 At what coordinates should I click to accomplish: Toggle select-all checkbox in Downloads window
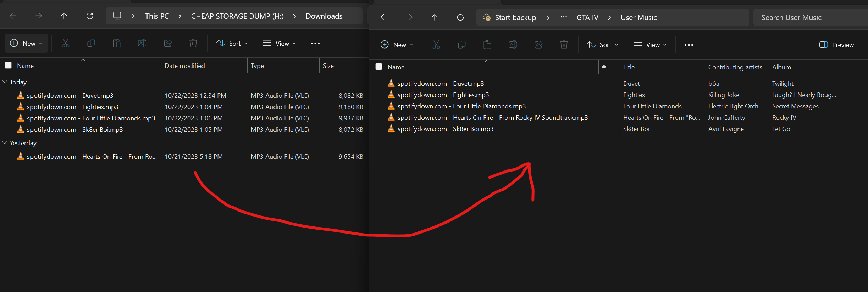(8, 65)
